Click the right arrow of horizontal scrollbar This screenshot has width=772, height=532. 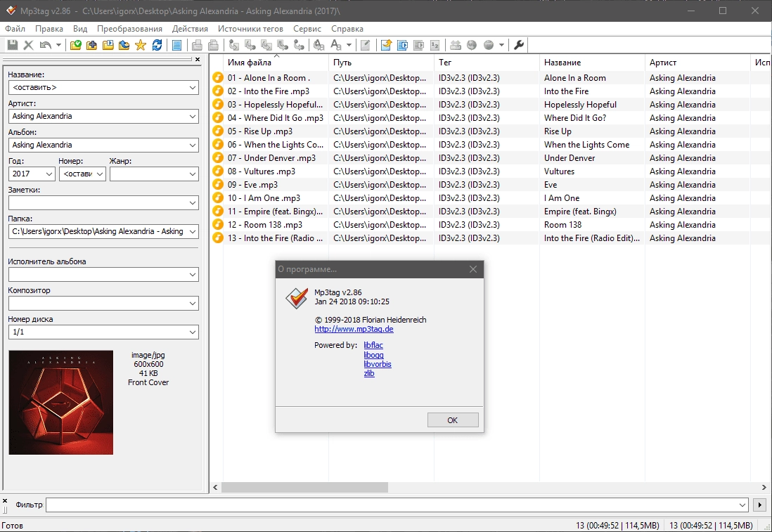tap(764, 487)
